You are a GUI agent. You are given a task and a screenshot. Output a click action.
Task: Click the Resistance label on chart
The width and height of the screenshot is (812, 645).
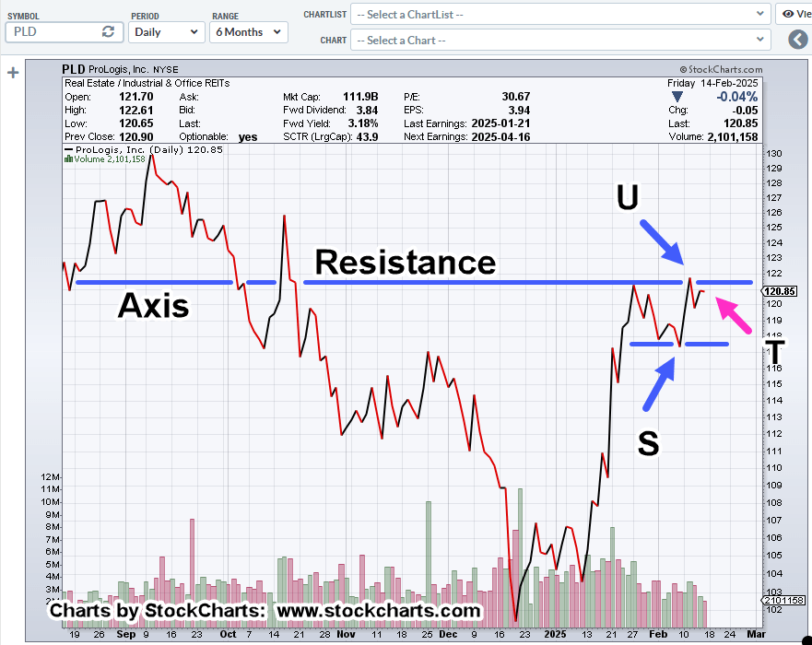405,262
